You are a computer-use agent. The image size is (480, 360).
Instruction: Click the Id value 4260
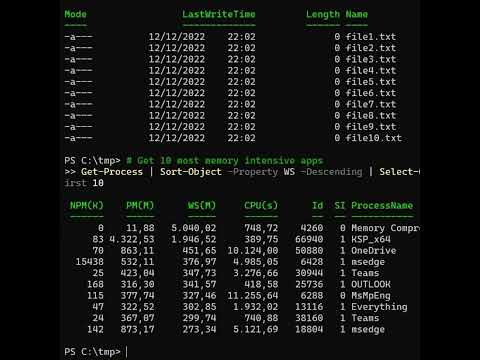312,228
